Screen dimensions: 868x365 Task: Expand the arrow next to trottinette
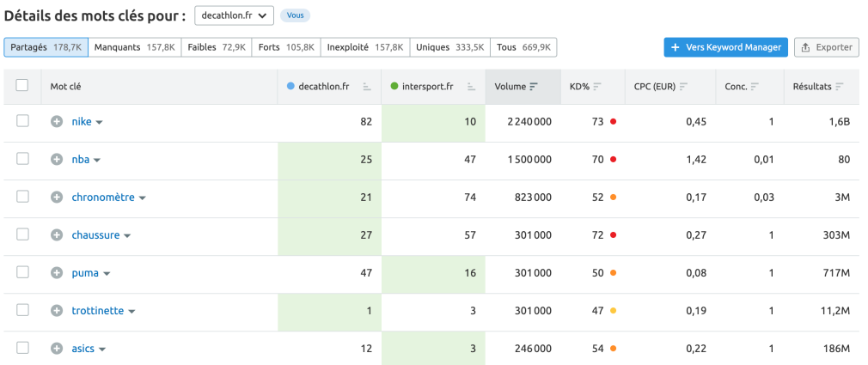131,312
